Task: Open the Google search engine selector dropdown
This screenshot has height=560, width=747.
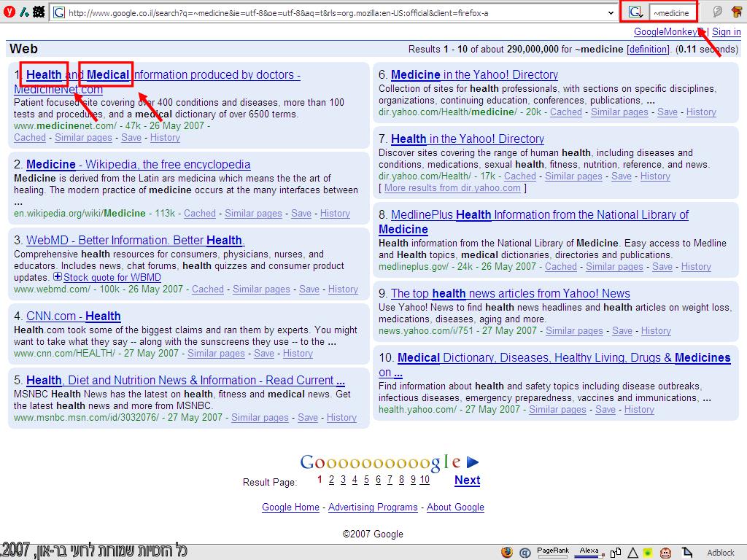Action: coord(635,12)
